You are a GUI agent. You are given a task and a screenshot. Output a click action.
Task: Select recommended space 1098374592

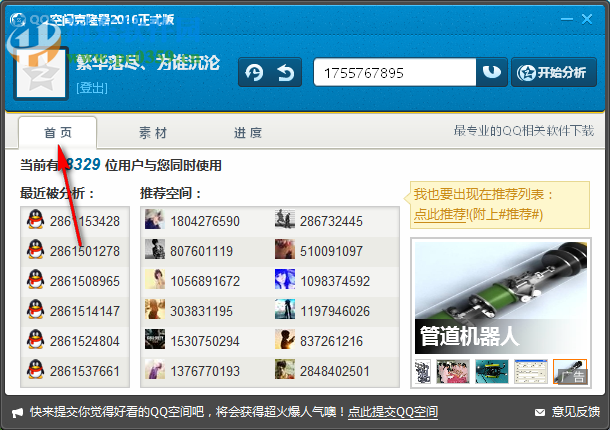(x=335, y=281)
